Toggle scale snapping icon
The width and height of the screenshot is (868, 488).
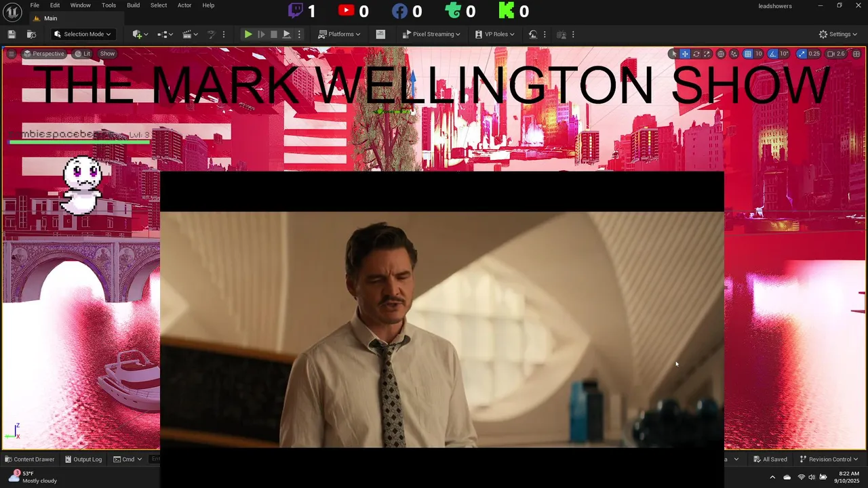[x=802, y=54]
